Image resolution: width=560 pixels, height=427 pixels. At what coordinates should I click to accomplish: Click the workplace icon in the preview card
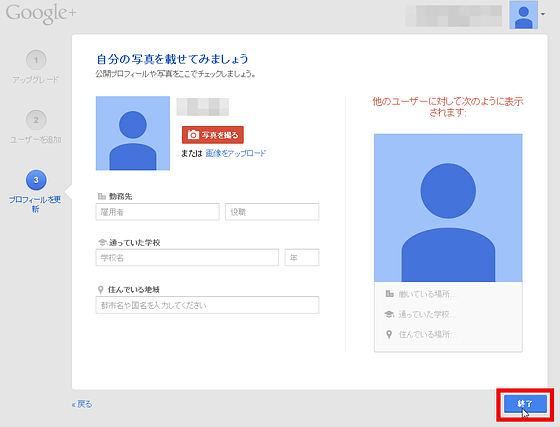[389, 294]
